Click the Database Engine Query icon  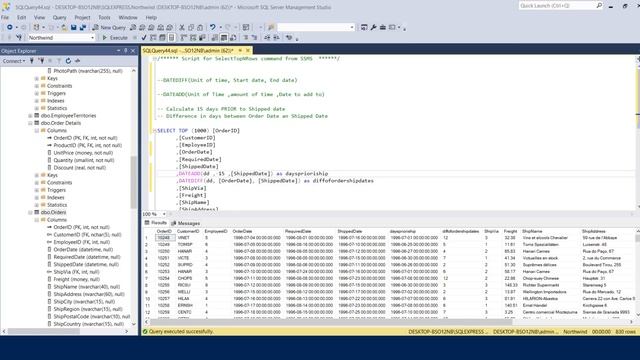click(x=133, y=27)
